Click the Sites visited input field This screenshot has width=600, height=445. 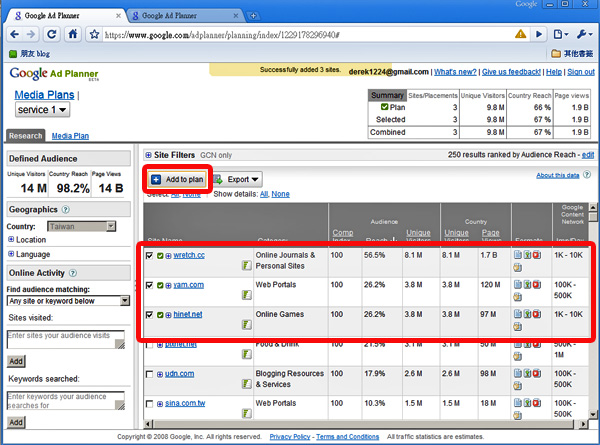[x=66, y=339]
